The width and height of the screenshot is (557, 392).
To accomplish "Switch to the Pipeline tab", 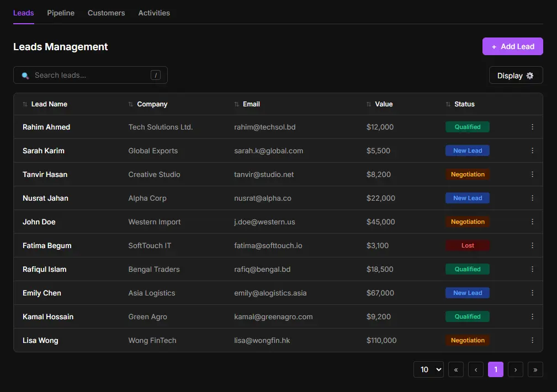I will (61, 13).
